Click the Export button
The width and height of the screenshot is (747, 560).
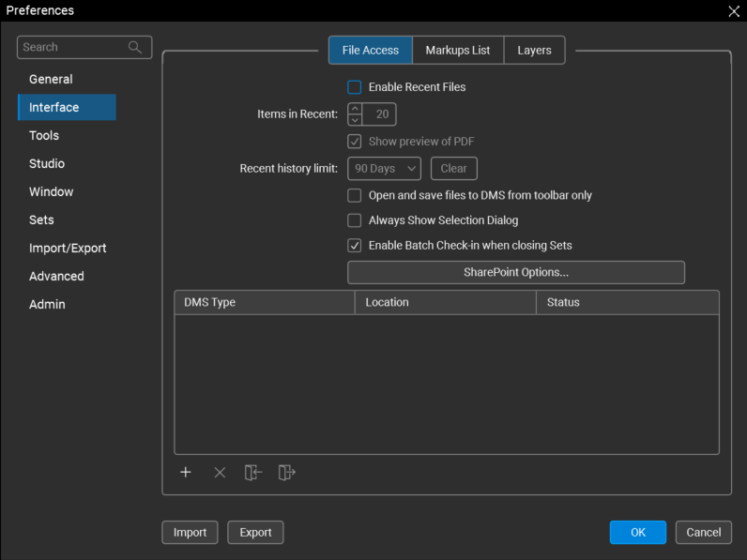(255, 533)
